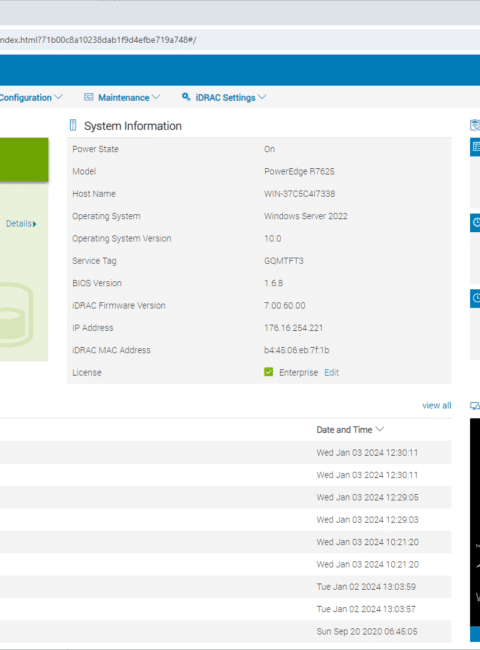Click the green license checkmark icon
The image size is (480, 650).
pos(269,372)
